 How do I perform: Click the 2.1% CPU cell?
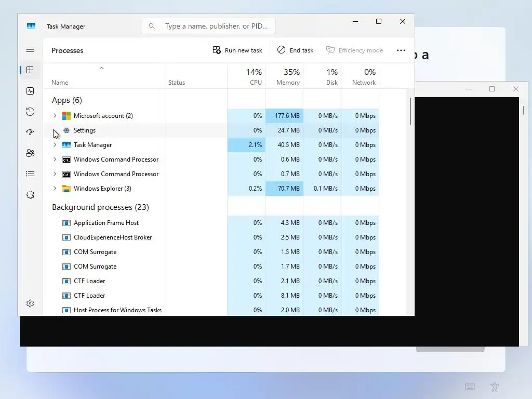pyautogui.click(x=246, y=145)
